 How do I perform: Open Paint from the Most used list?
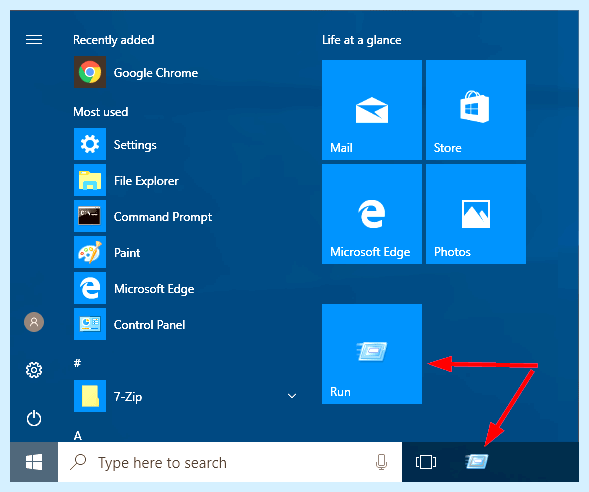pos(107,252)
